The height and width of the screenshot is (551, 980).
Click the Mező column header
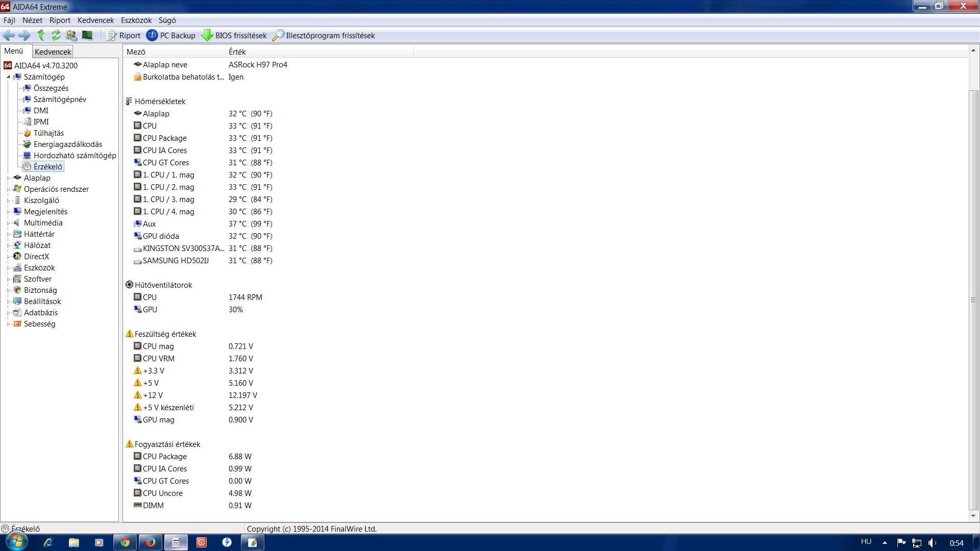pos(174,52)
